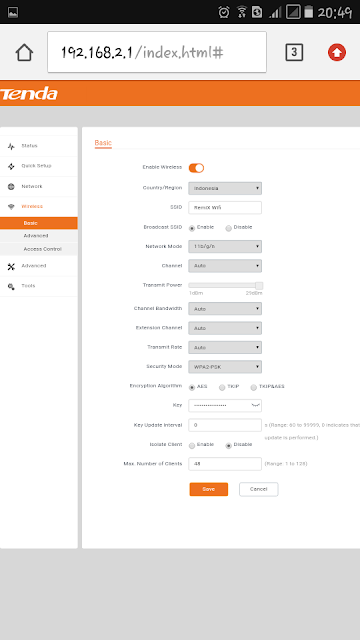
Task: Click the SSID input field
Action: tap(225, 207)
